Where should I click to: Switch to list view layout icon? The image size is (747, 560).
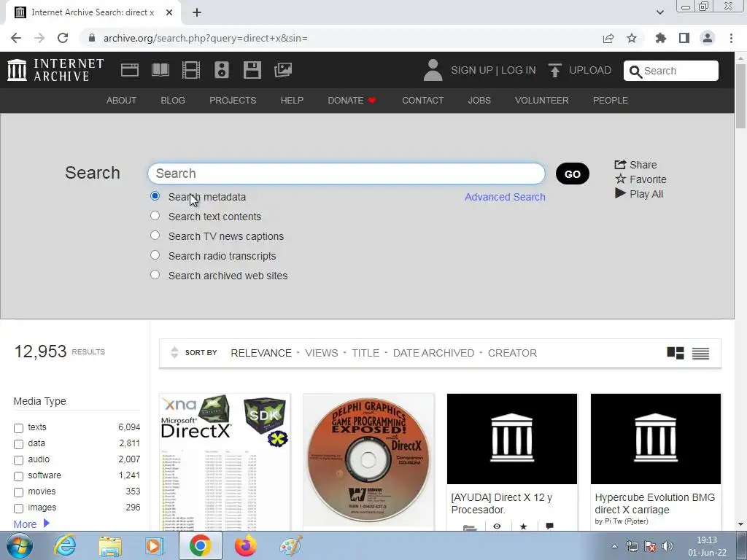(x=700, y=353)
